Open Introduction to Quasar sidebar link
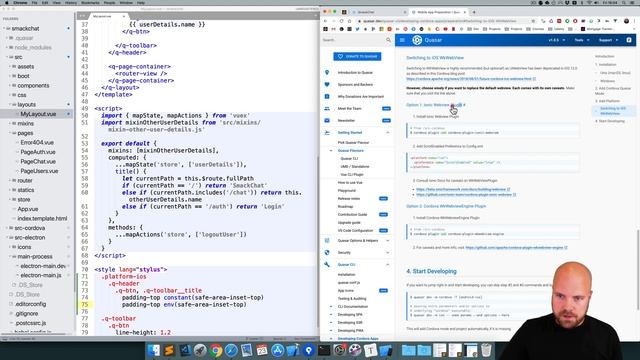 click(x=355, y=73)
